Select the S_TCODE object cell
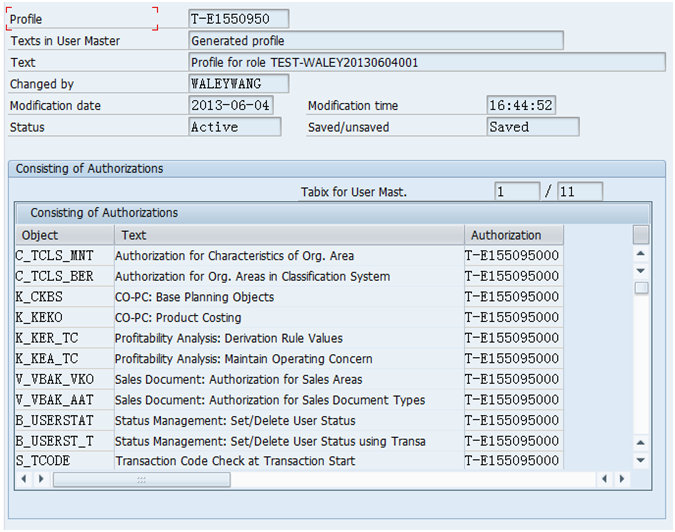The width and height of the screenshot is (675, 532). coord(64,461)
